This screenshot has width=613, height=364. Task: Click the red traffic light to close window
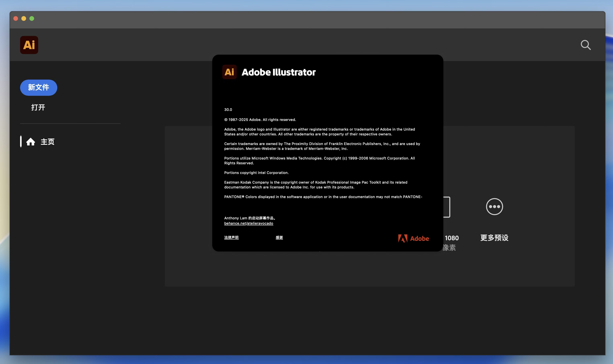click(16, 18)
